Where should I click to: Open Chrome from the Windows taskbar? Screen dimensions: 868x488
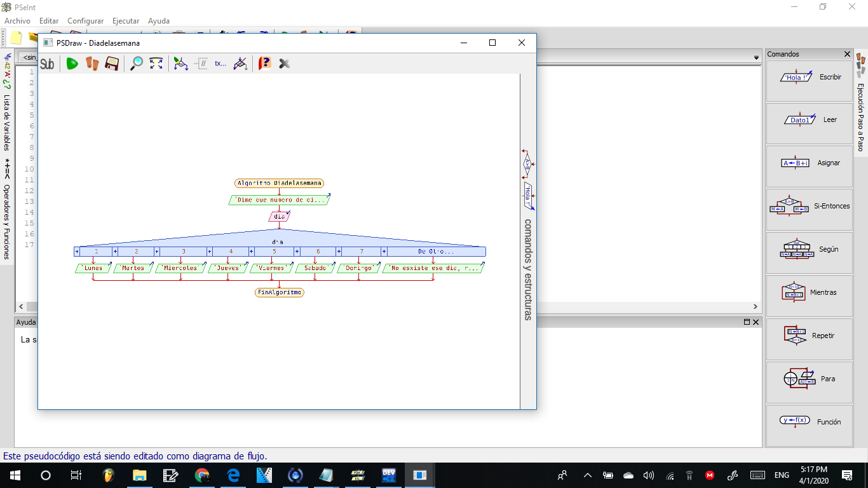point(202,475)
